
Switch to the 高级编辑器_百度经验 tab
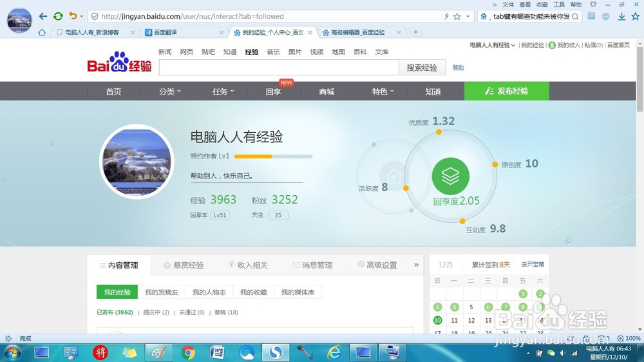[x=357, y=32]
